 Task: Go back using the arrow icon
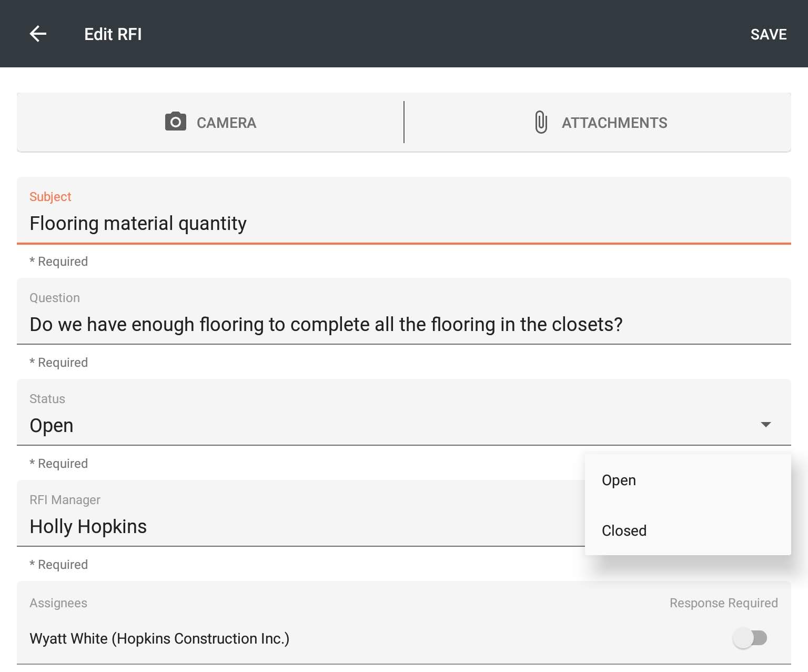38,34
